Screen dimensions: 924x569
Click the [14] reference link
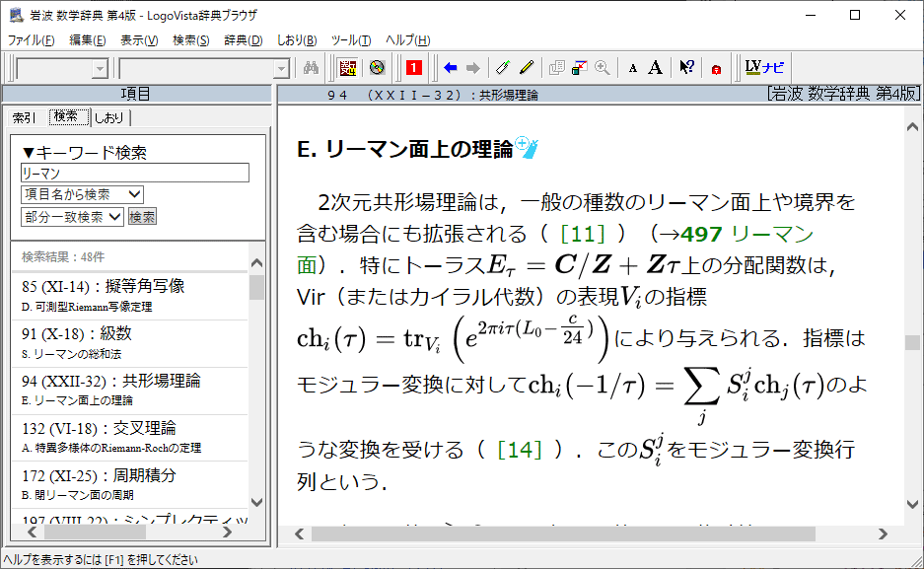click(x=519, y=450)
